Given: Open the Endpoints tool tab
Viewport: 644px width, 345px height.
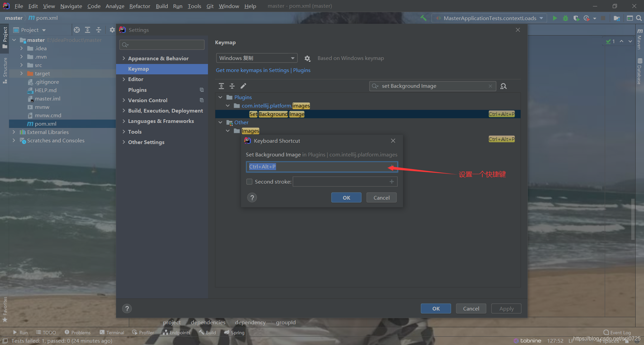Looking at the screenshot, I should (176, 332).
